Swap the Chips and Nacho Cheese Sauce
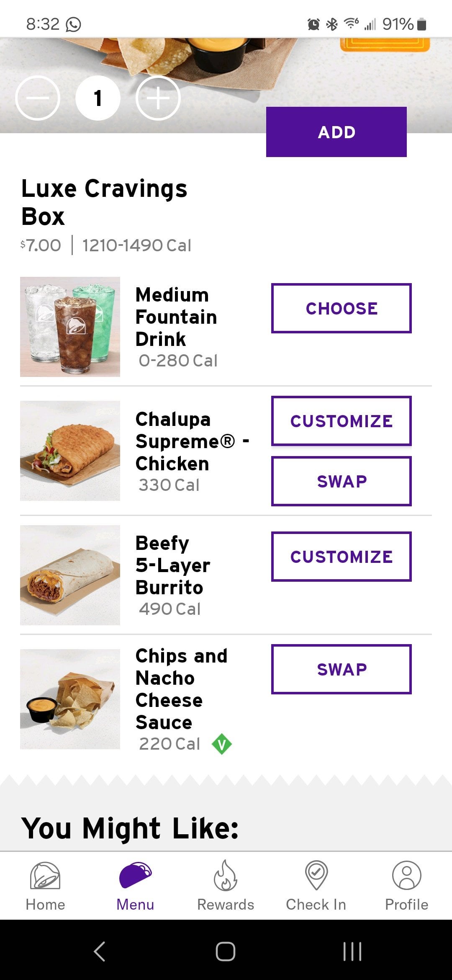The height and width of the screenshot is (980, 452). [341, 669]
